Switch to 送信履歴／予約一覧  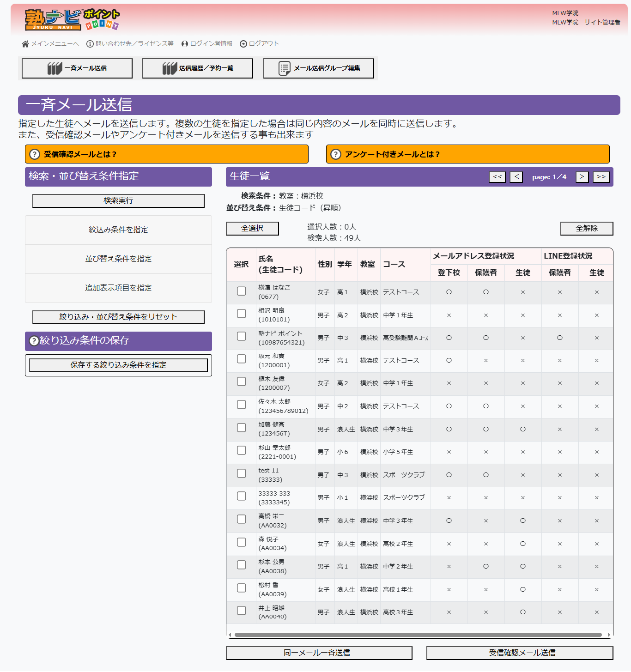197,68
